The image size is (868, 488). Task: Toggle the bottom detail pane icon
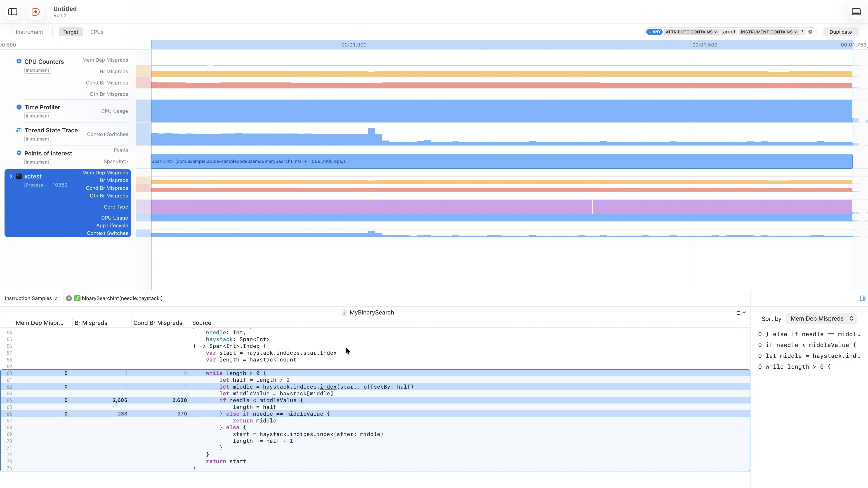pyautogui.click(x=856, y=12)
